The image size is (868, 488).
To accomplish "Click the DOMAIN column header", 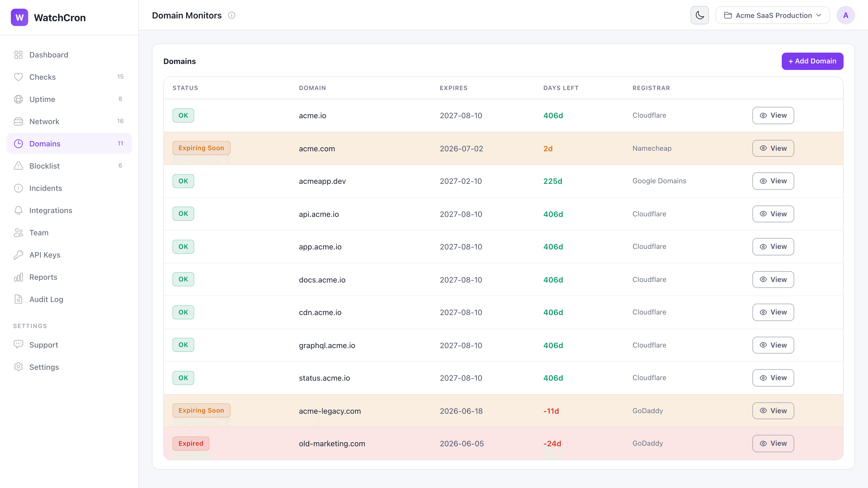I will click(312, 88).
